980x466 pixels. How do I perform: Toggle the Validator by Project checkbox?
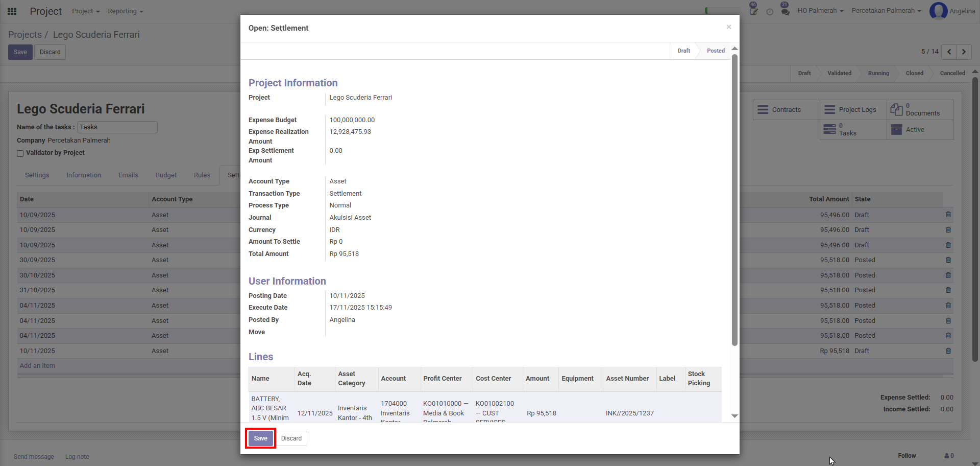pyautogui.click(x=20, y=153)
